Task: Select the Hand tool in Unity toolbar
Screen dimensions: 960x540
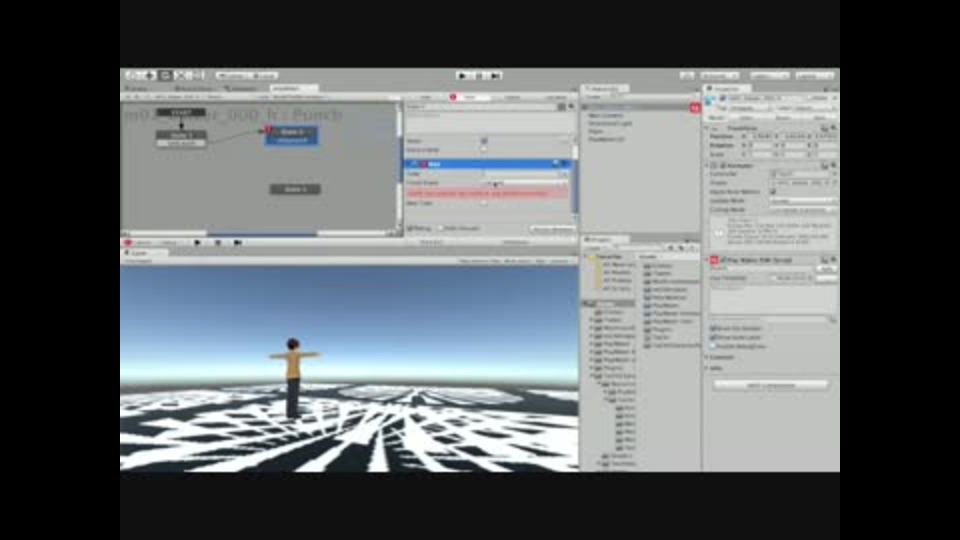Action: (x=132, y=75)
